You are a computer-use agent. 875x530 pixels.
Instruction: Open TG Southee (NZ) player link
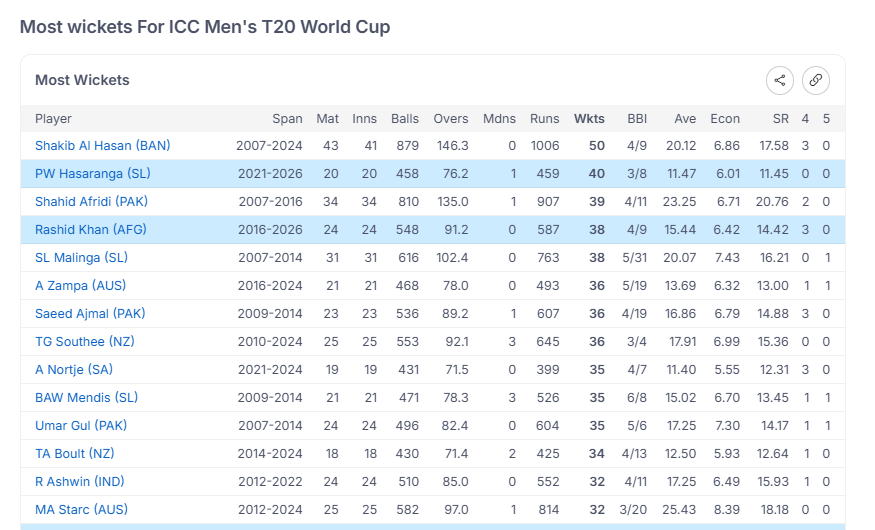(x=84, y=342)
